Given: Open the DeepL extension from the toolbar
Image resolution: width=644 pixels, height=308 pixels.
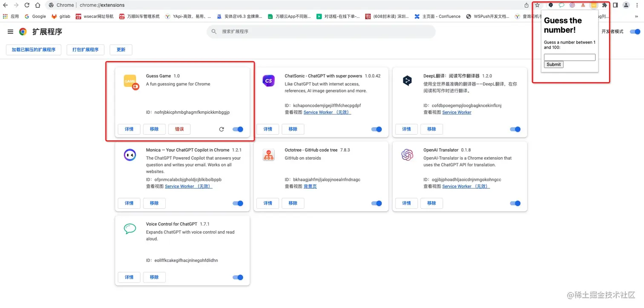Looking at the screenshot, I should click(551, 5).
